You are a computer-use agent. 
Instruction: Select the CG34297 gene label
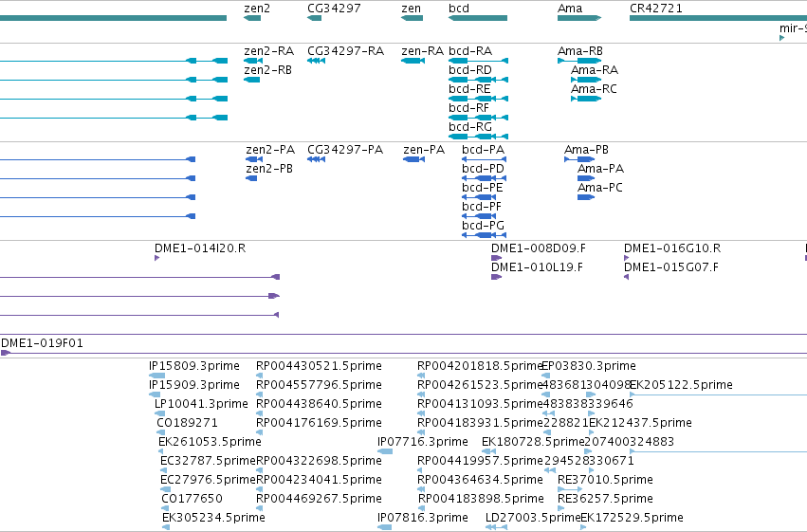334,9
